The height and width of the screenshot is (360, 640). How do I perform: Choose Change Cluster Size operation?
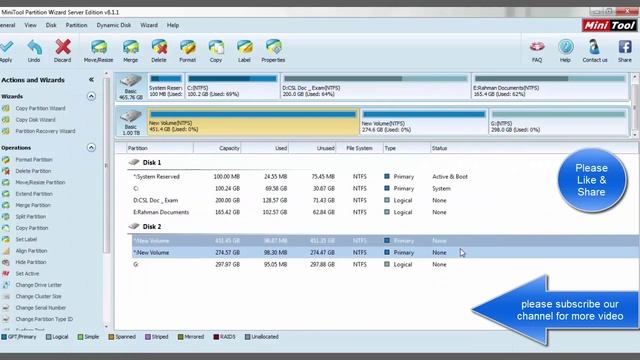coord(38,297)
